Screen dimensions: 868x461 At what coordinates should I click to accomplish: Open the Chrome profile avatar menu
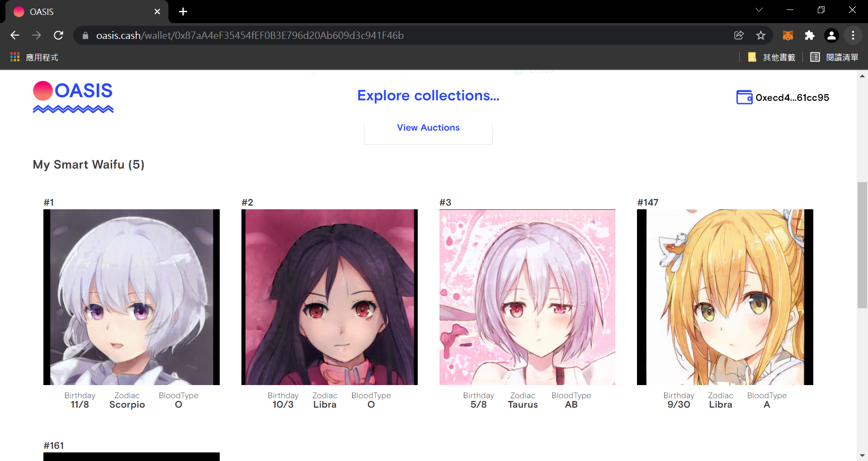[x=831, y=35]
